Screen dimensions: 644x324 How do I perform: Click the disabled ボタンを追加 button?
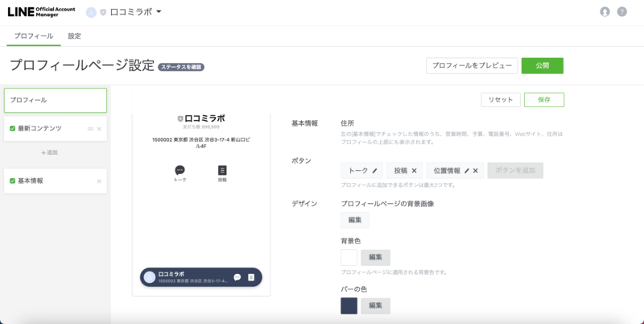click(x=515, y=171)
